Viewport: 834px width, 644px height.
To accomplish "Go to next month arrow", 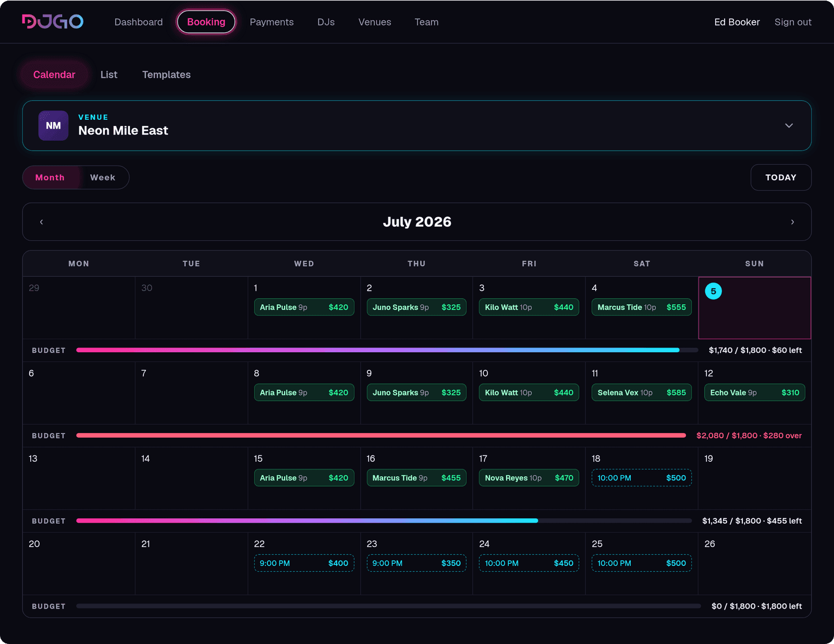I will [x=792, y=222].
